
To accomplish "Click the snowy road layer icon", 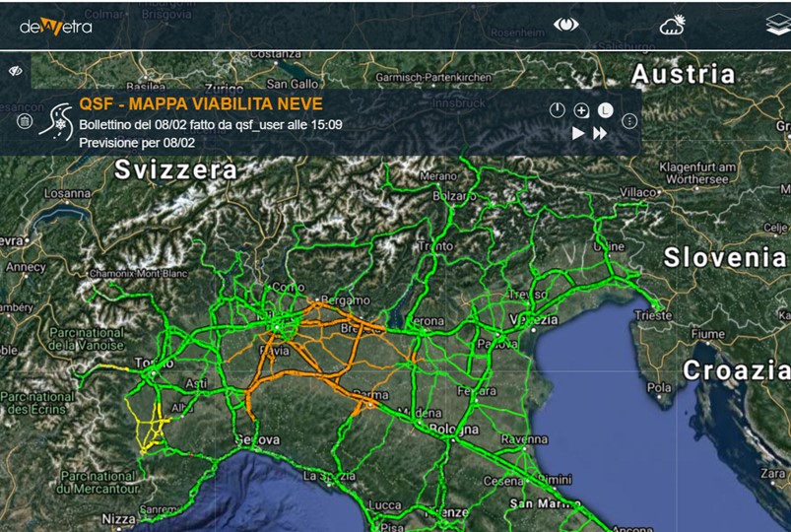I will click(54, 123).
